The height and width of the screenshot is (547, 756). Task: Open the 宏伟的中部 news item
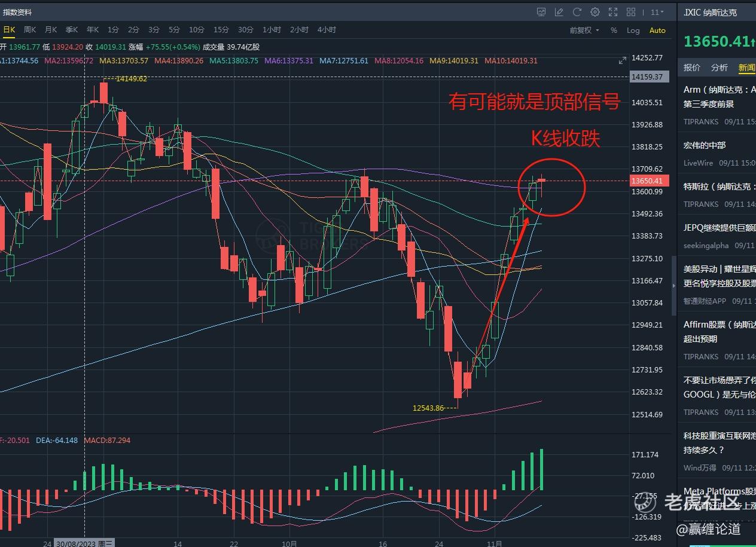(720, 154)
